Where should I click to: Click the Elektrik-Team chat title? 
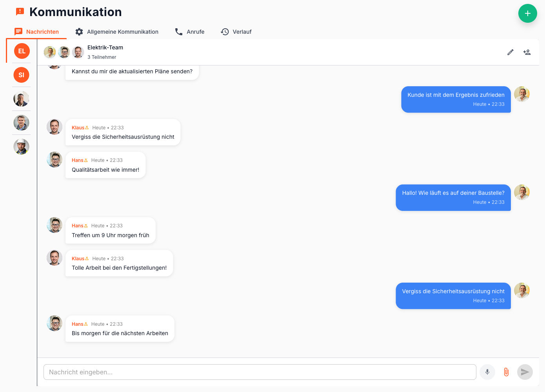click(x=105, y=47)
